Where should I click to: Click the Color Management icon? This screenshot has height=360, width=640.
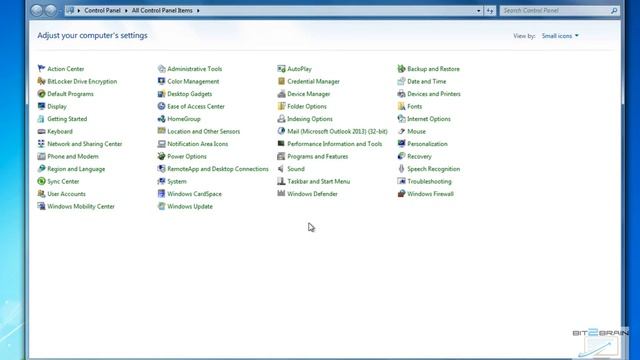(x=161, y=81)
